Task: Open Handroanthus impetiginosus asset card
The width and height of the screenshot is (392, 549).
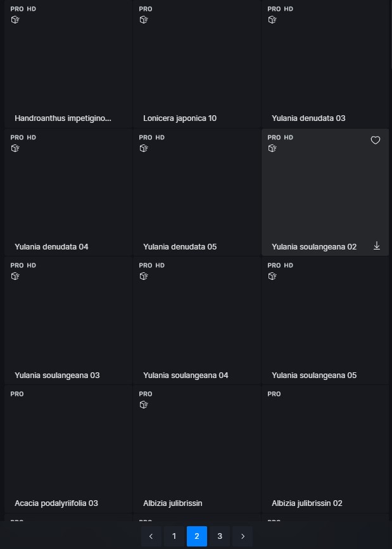Action: tap(68, 64)
